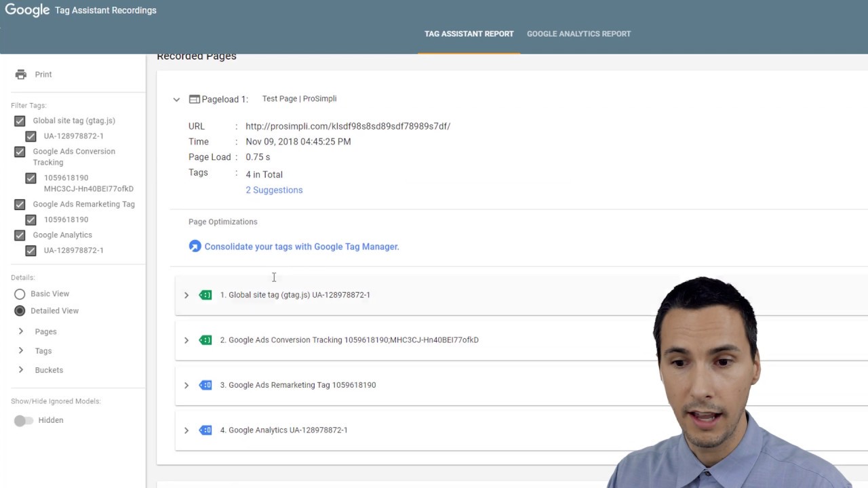This screenshot has width=868, height=488.
Task: Open the 2 Suggestions link
Action: (274, 190)
